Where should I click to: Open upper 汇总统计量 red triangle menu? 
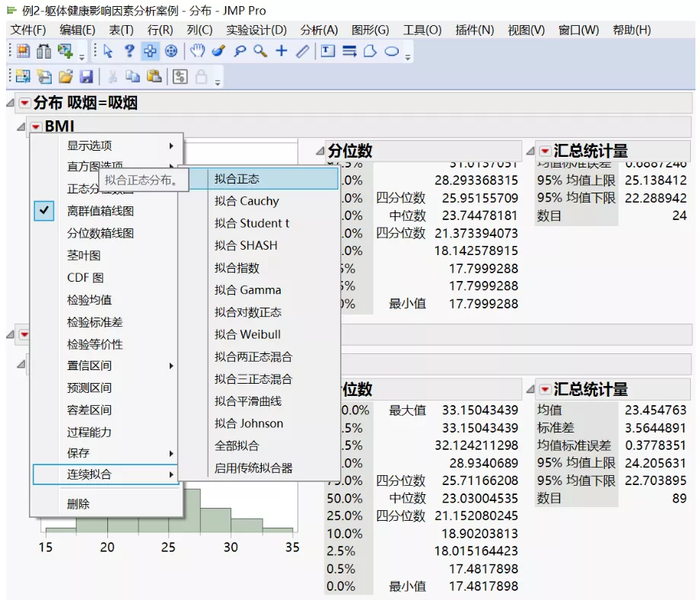tap(545, 151)
